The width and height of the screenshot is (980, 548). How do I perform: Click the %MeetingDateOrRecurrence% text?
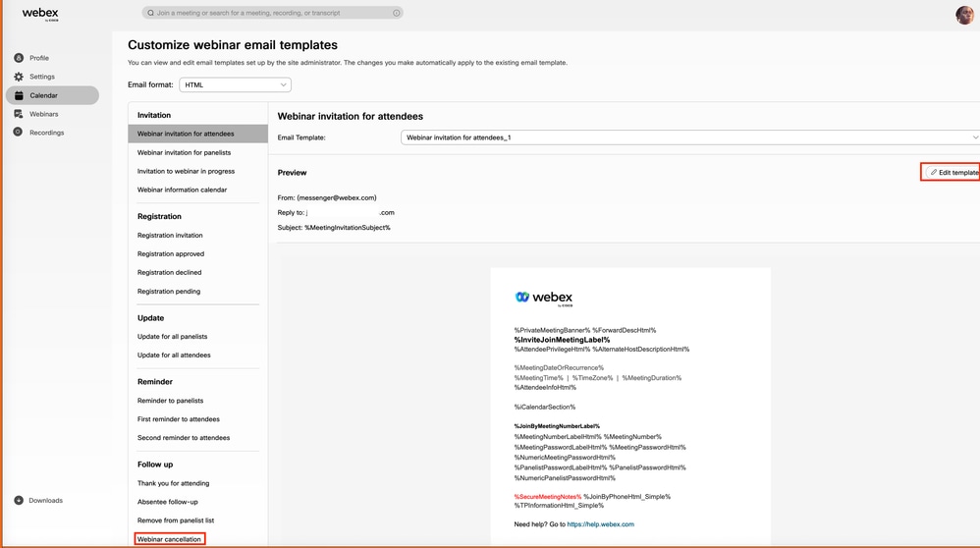coord(559,368)
